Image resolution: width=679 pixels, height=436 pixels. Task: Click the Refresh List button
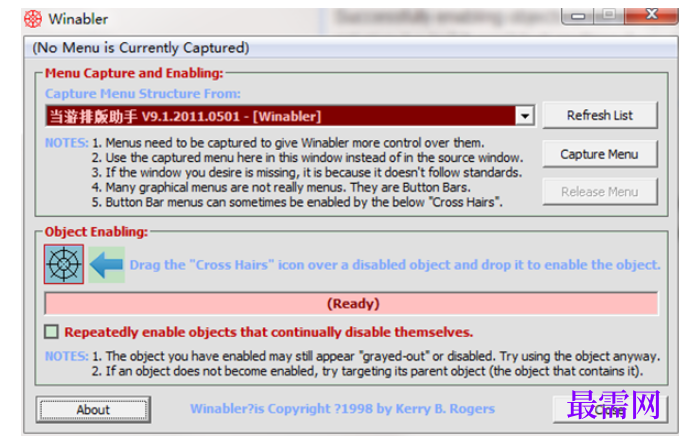(x=600, y=115)
